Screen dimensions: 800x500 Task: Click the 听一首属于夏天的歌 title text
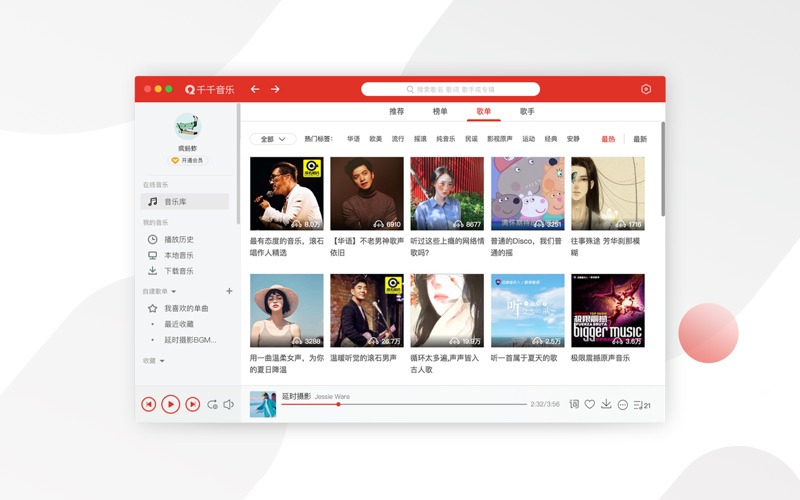click(x=524, y=358)
